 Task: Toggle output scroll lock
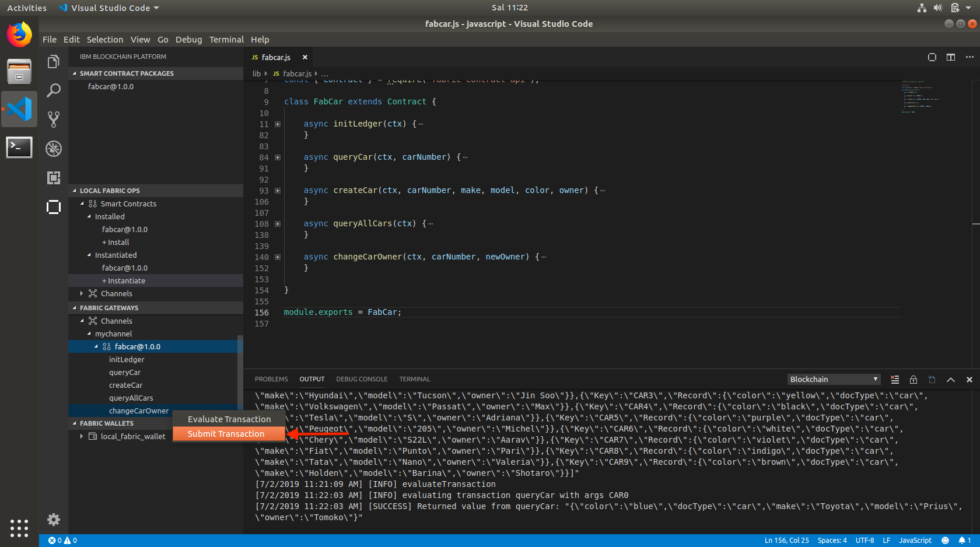914,380
